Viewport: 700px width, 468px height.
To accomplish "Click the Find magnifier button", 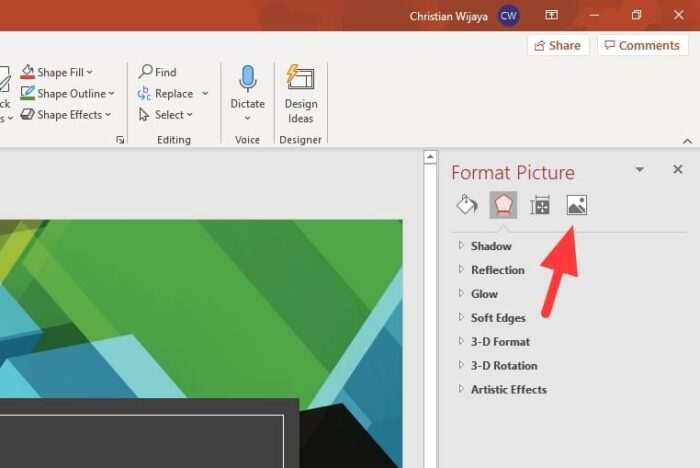I will [158, 72].
